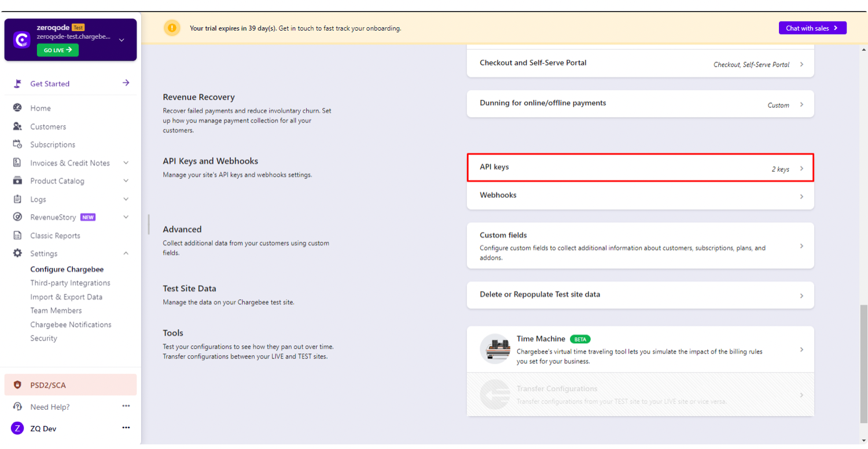
Task: Click the Classic Reports icon
Action: pos(17,235)
